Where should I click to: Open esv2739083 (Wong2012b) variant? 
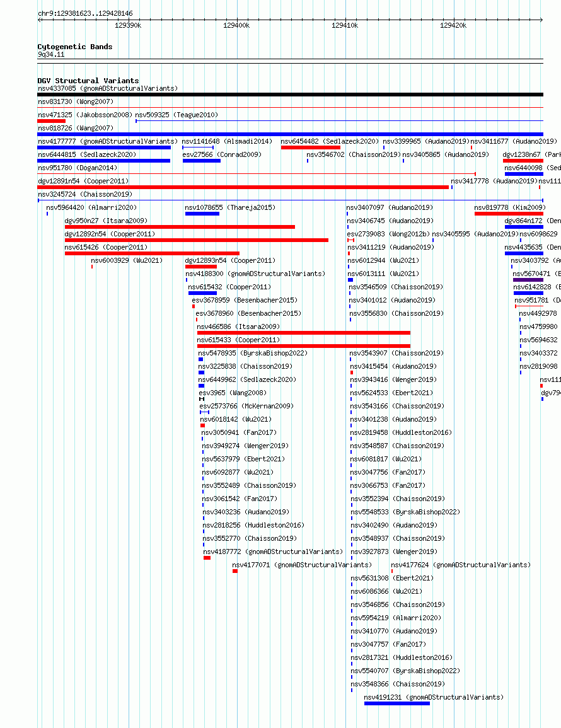(x=389, y=234)
